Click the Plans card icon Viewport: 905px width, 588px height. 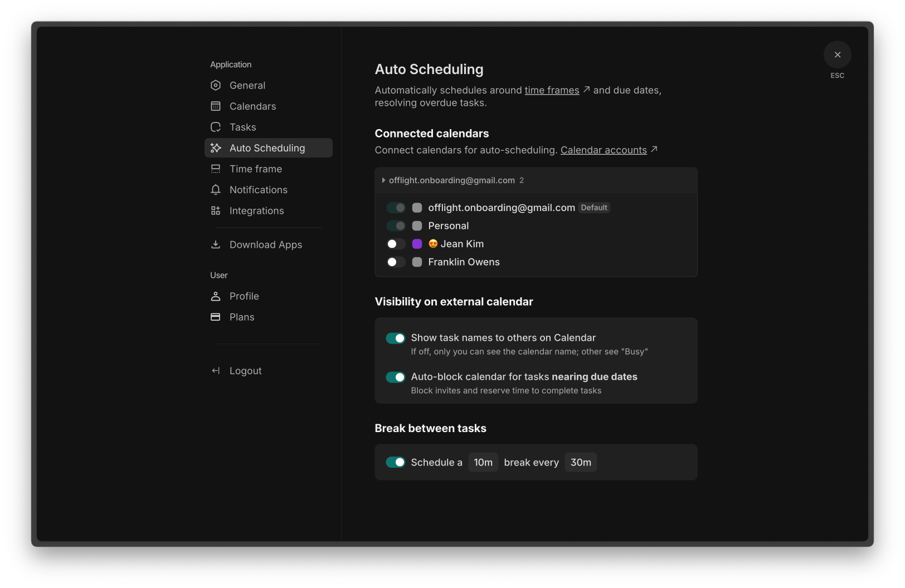[x=216, y=317]
